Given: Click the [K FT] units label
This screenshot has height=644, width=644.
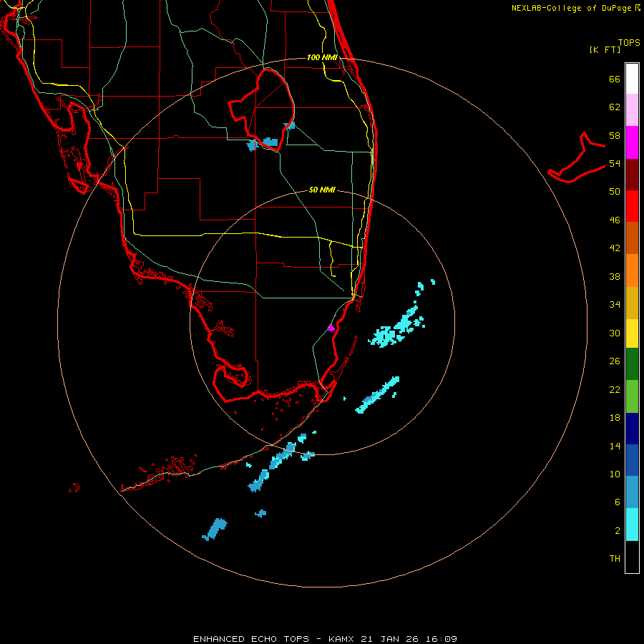Looking at the screenshot, I should pos(605,49).
